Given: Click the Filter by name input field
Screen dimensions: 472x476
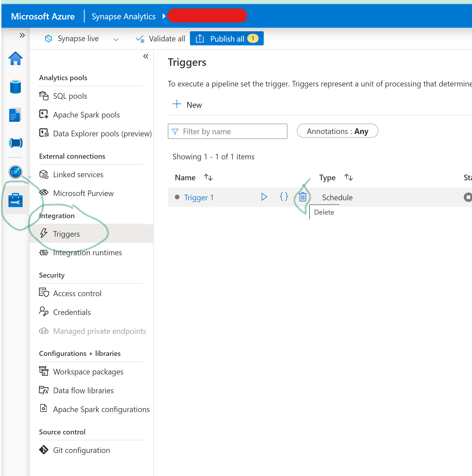Looking at the screenshot, I should click(228, 131).
